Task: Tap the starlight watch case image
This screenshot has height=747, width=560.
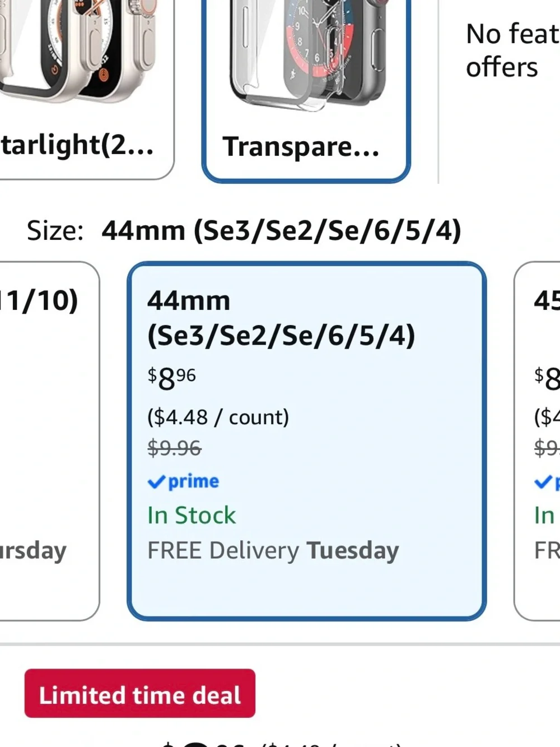Action: pos(78,50)
